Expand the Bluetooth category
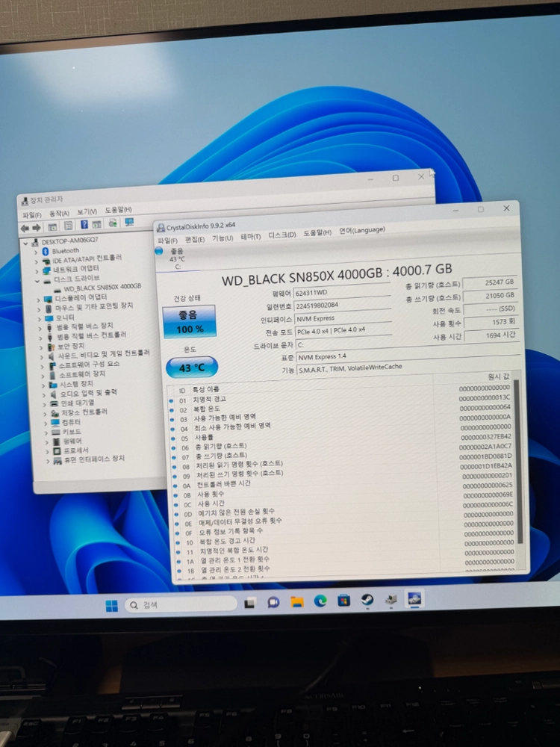The height and width of the screenshot is (747, 560). [36, 253]
